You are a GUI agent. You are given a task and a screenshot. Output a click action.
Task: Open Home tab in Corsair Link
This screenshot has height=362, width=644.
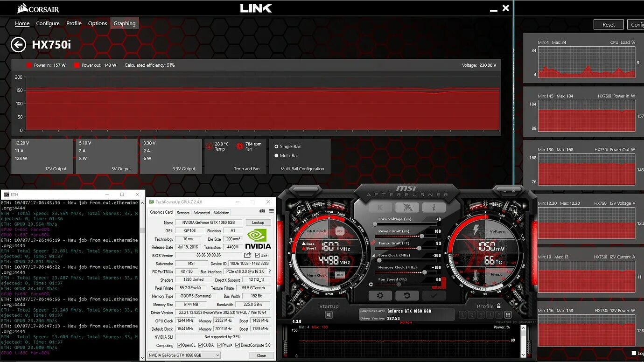tap(22, 23)
